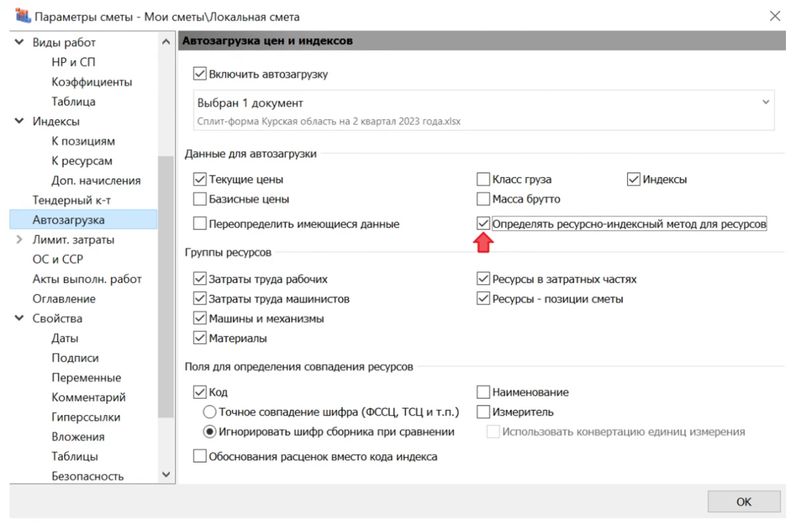812x525 pixels.
Task: Collapse the Свойства tree node
Action: 20,319
